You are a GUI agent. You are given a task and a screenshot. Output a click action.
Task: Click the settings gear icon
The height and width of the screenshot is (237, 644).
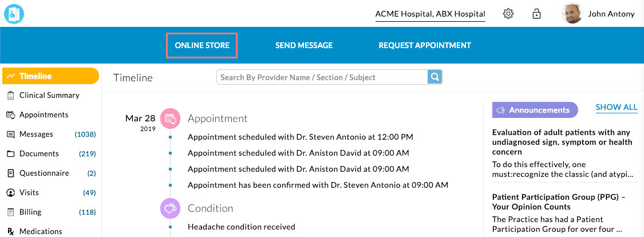coord(508,14)
